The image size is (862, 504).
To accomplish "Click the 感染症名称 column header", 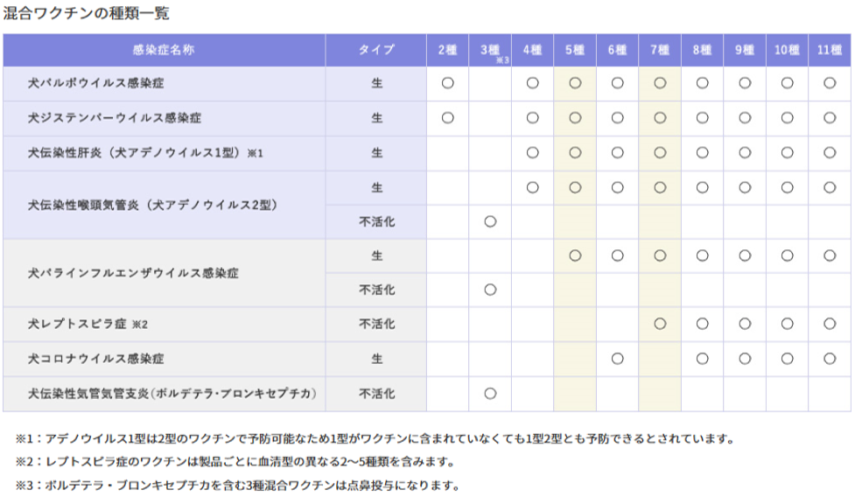I will [x=164, y=50].
